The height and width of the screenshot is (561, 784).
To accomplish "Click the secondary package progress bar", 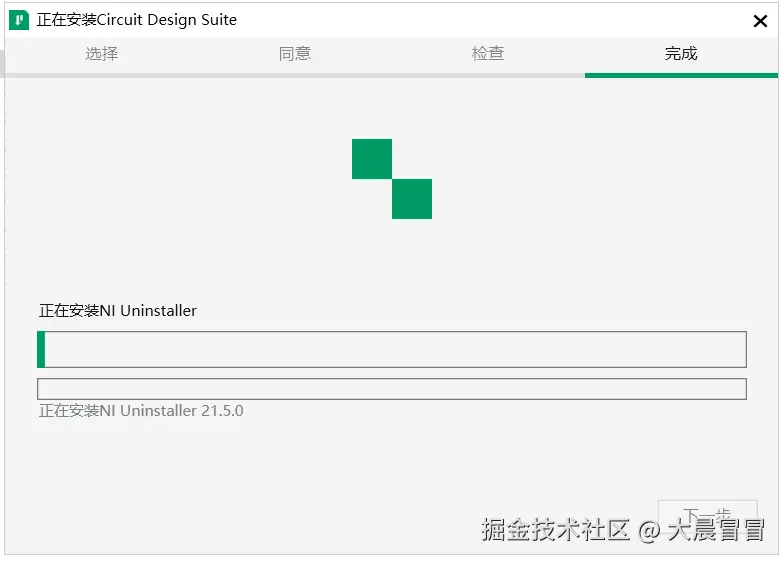I will [392, 389].
